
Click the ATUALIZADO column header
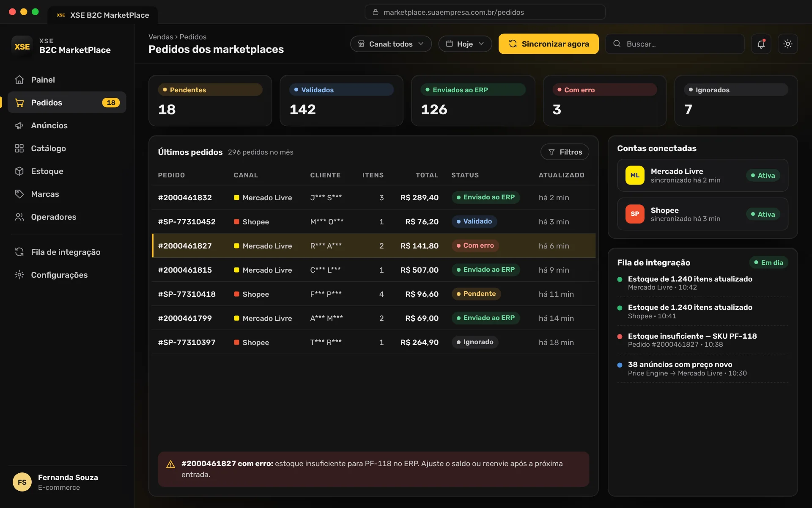[561, 175]
